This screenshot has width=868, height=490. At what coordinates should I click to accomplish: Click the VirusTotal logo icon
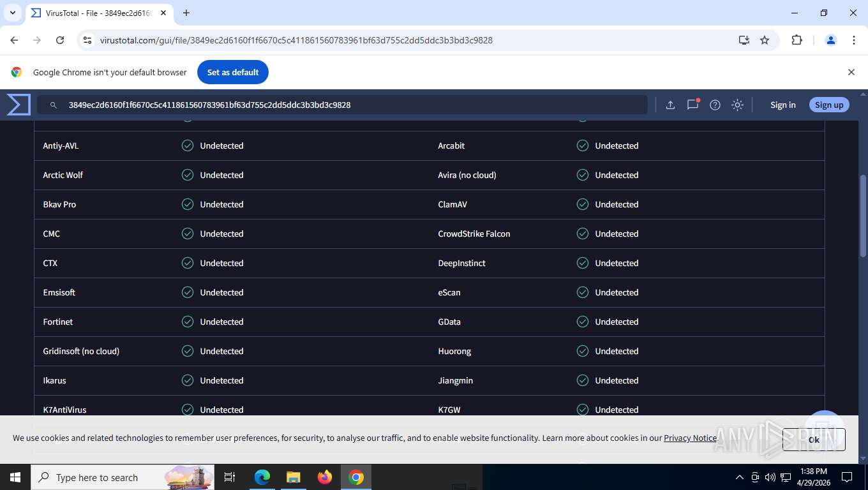click(19, 105)
